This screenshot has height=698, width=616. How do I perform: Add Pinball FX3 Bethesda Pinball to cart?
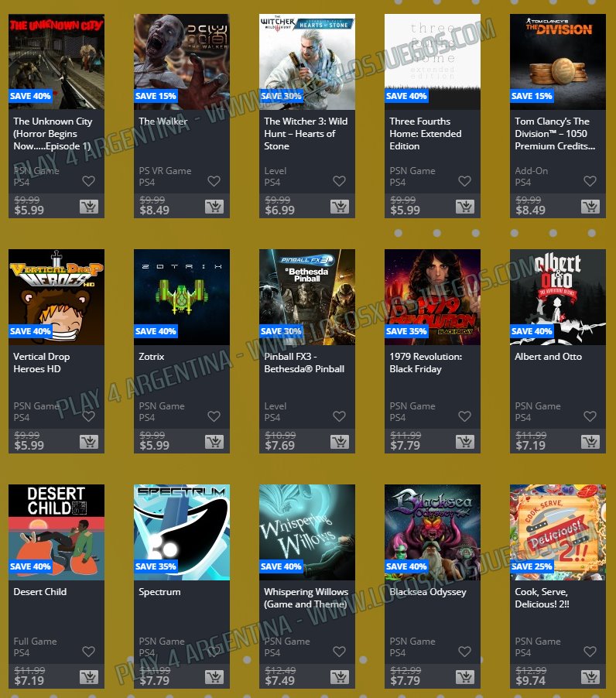[340, 442]
